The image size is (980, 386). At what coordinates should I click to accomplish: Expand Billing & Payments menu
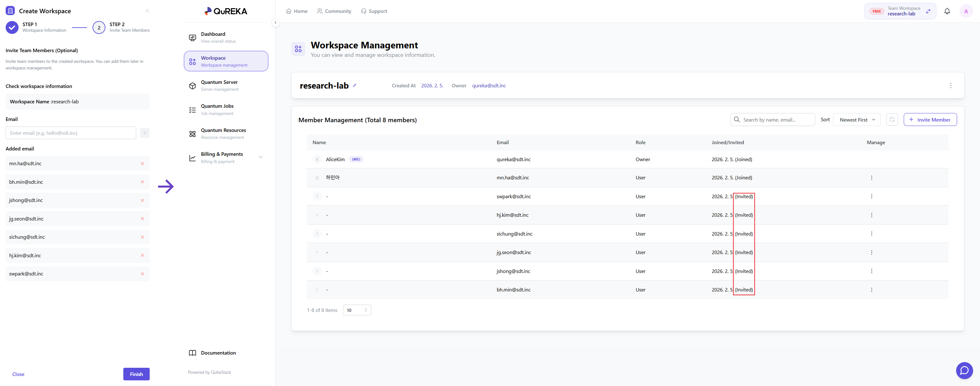[x=260, y=157]
